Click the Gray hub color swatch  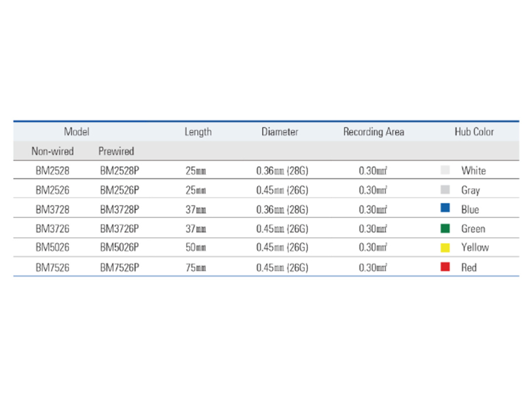[445, 189]
